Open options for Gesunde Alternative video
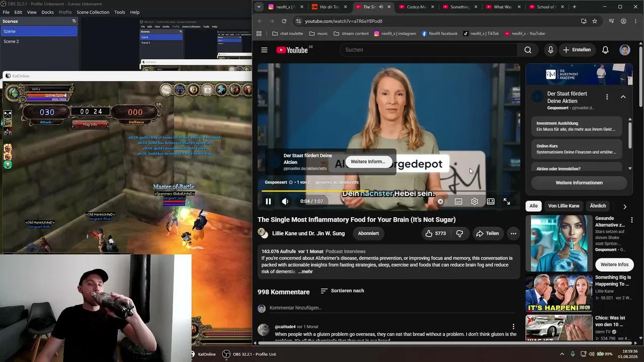The width and height of the screenshot is (644, 362). [632, 220]
